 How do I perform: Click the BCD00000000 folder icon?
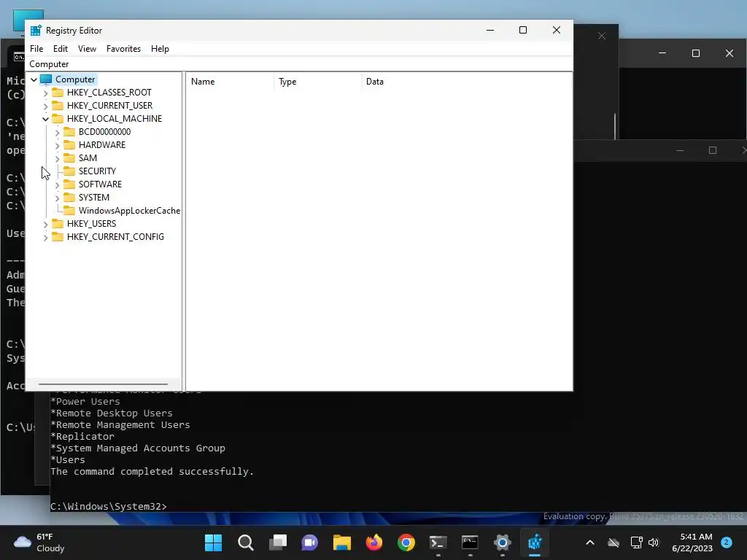69,131
